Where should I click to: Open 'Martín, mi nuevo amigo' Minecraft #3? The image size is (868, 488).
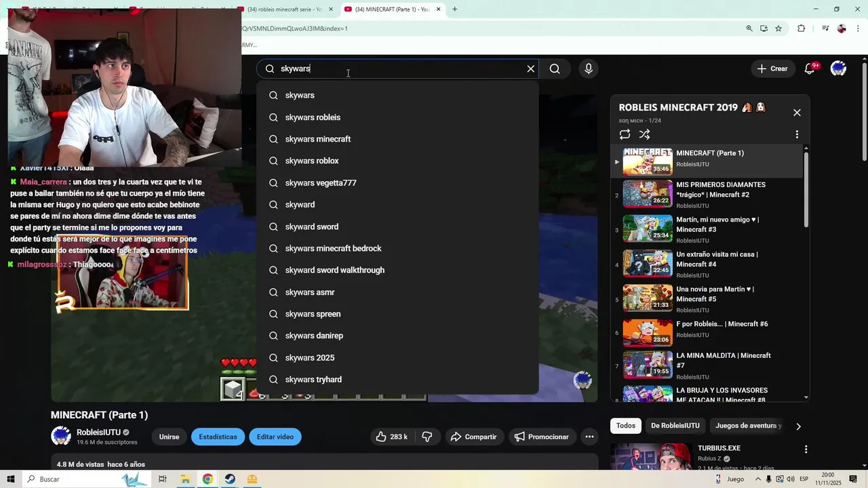tap(705, 229)
